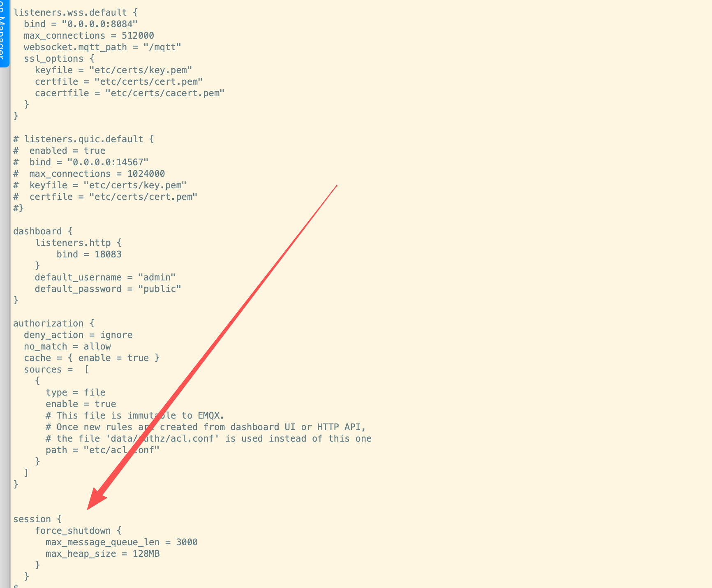
Task: Click the cacertfile "etc/certs/cacert.pem" line
Action: click(x=129, y=93)
